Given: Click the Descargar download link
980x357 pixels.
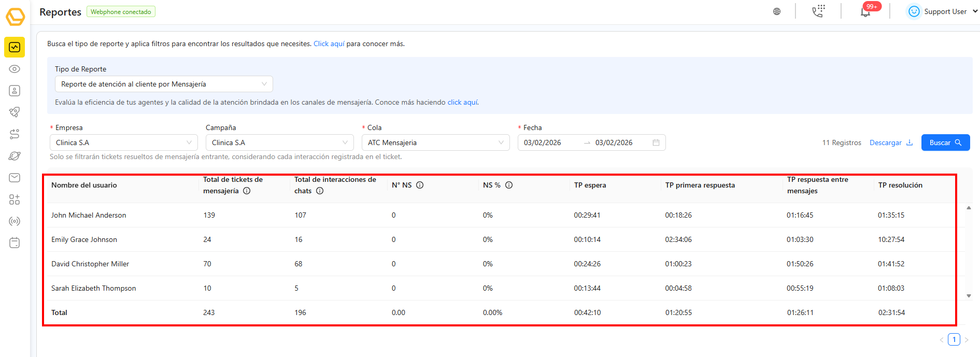Looking at the screenshot, I should [891, 142].
